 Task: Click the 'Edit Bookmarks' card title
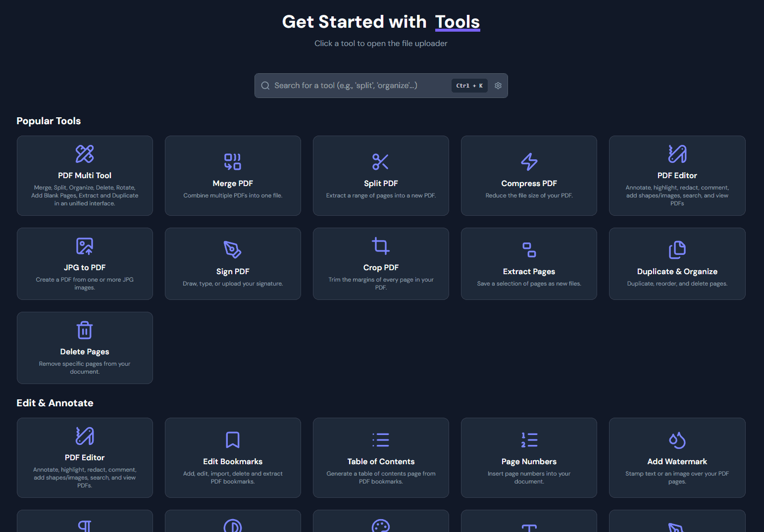click(x=233, y=461)
